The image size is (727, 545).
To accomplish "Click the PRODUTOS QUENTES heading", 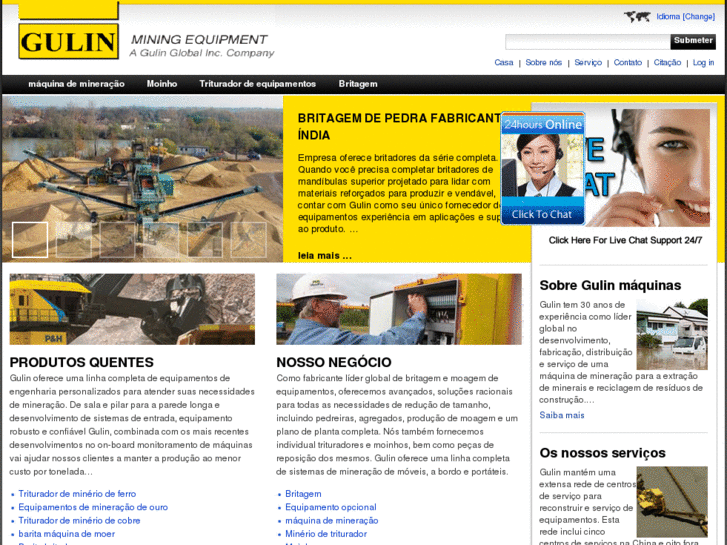I will pyautogui.click(x=82, y=362).
